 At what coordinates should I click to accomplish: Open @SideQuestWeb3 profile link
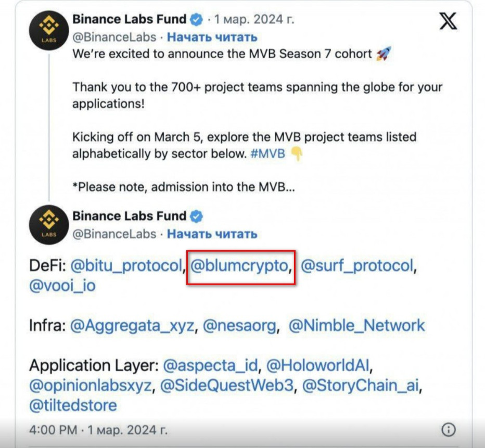[225, 386]
